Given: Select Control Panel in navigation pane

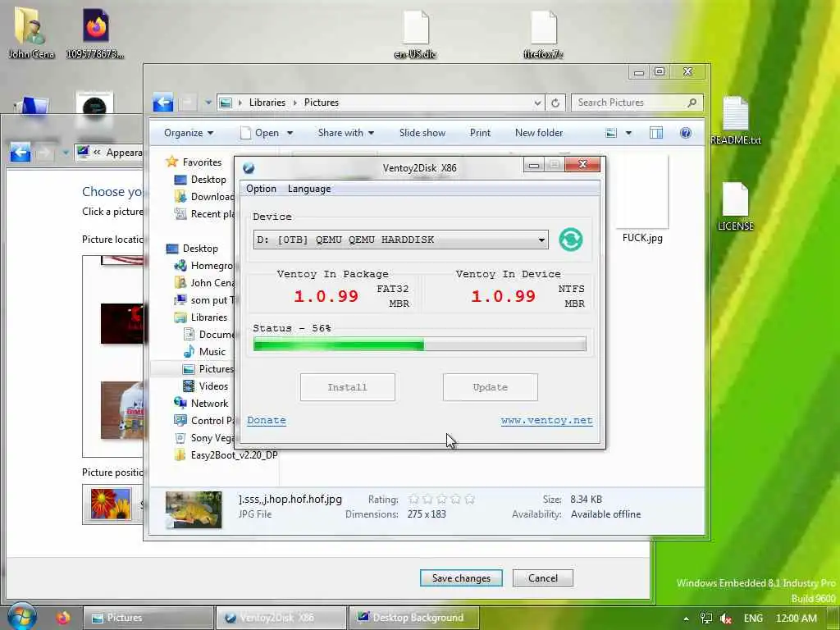Looking at the screenshot, I should [x=204, y=421].
